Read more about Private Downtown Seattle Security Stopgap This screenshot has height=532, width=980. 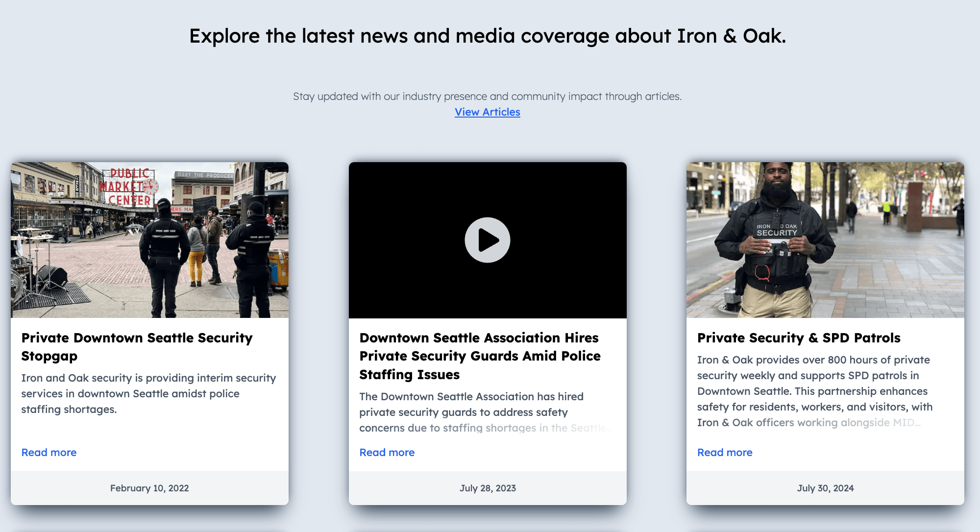tap(49, 453)
